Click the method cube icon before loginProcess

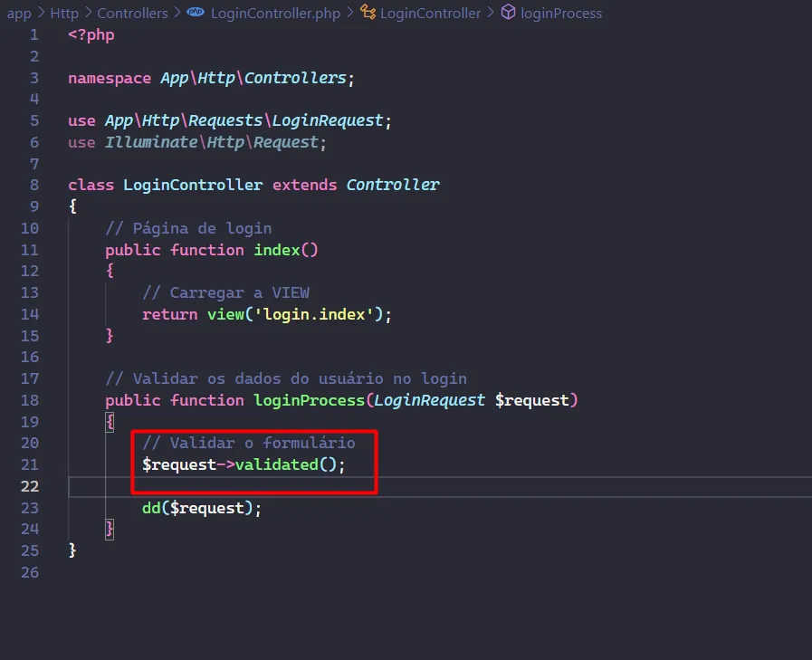[x=508, y=13]
